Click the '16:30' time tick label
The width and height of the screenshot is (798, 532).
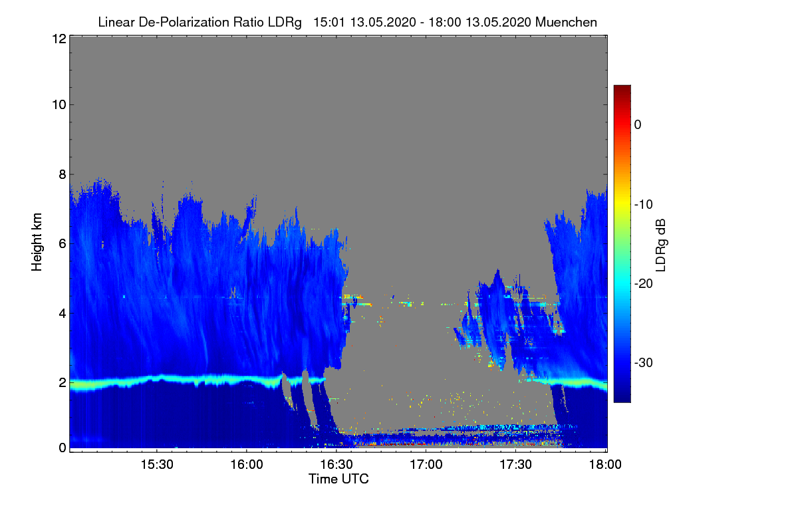(336, 464)
